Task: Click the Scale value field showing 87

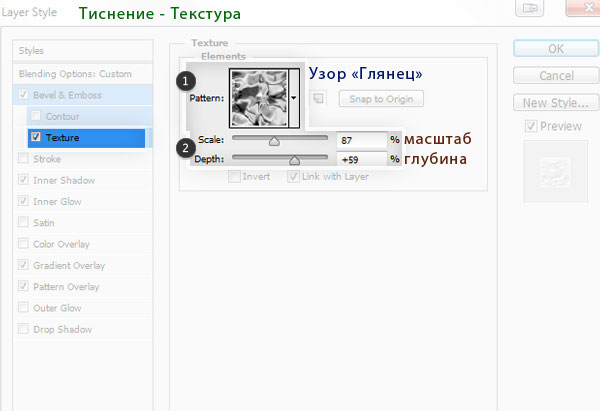Action: pyautogui.click(x=362, y=140)
